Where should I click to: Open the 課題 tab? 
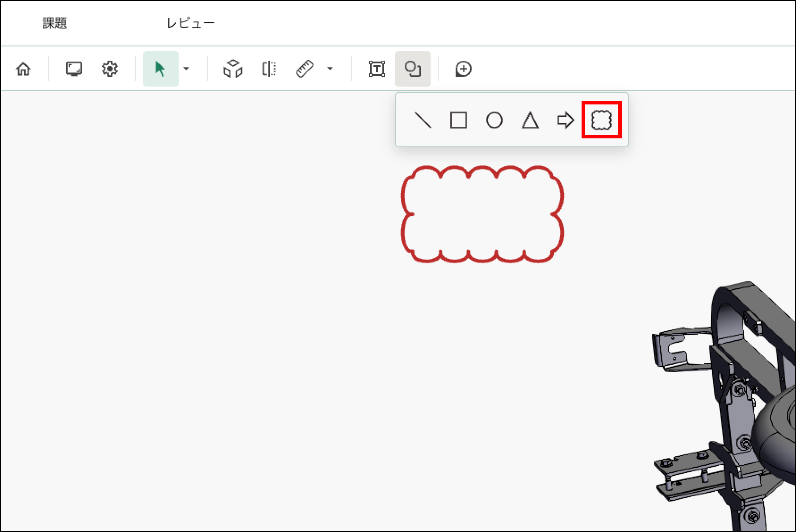pos(55,23)
